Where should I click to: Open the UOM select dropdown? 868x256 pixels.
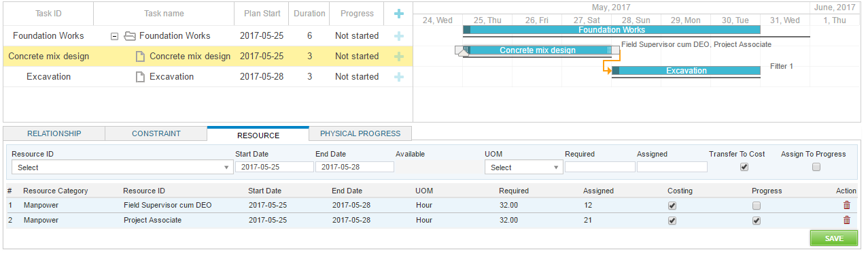(x=524, y=167)
